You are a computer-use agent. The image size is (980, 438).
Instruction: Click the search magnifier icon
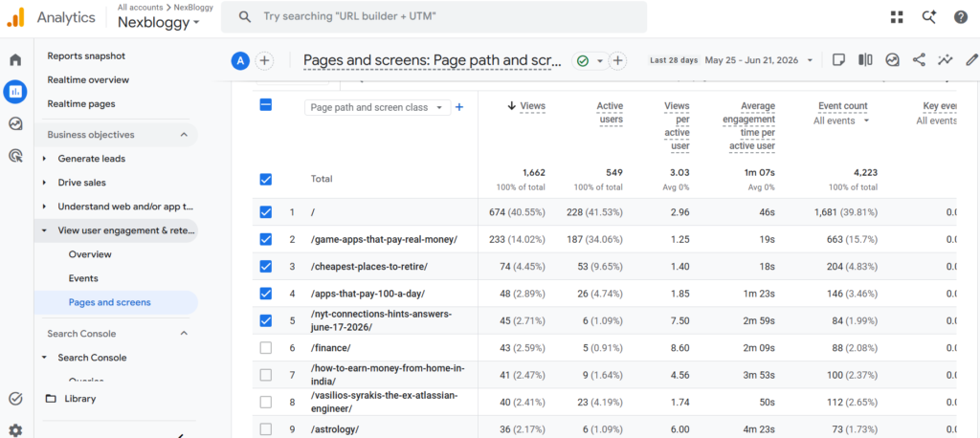245,17
